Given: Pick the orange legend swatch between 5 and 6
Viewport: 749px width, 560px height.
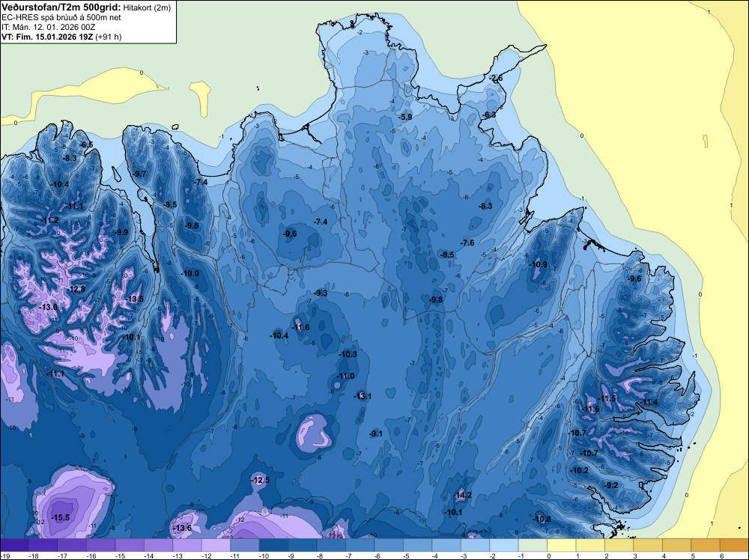Looking at the screenshot, I should click(x=706, y=545).
